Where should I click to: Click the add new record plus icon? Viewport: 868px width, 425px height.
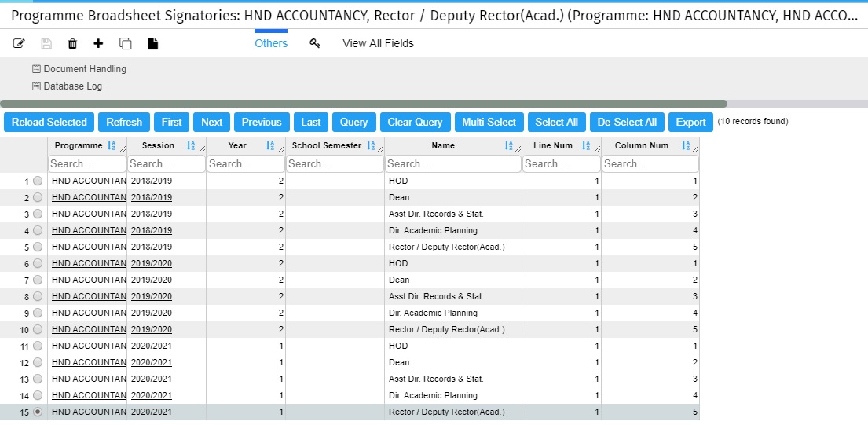[x=98, y=43]
